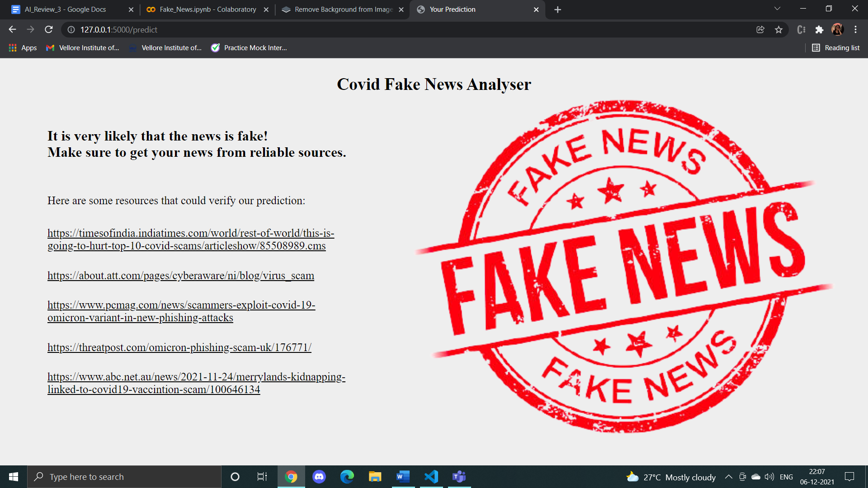Toggle the bookmark star for this page
The width and height of the screenshot is (868, 488).
[x=779, y=29]
